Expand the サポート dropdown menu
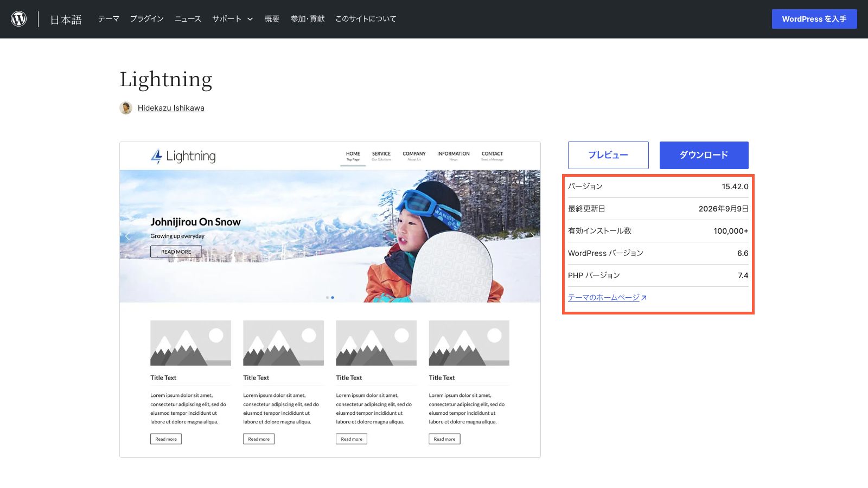Screen dimensions: 868x488 pos(232,19)
